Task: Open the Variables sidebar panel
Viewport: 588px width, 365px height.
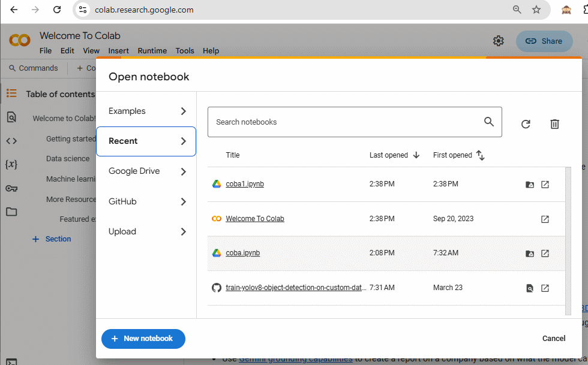Action: pos(11,164)
